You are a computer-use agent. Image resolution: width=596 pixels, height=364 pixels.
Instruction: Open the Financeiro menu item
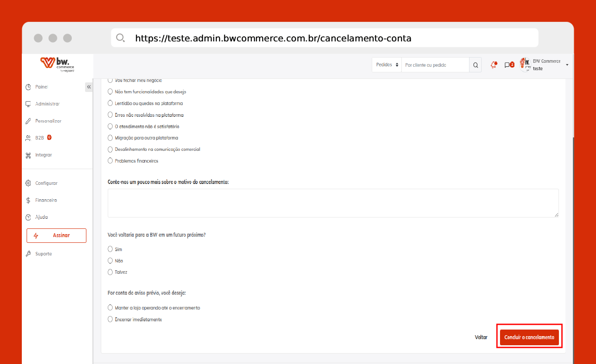[x=46, y=200]
